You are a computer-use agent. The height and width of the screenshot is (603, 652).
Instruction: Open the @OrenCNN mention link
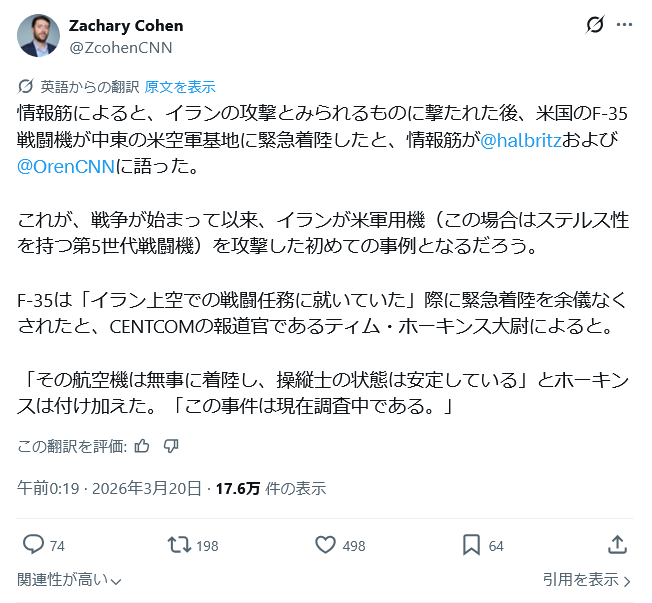pos(67,166)
